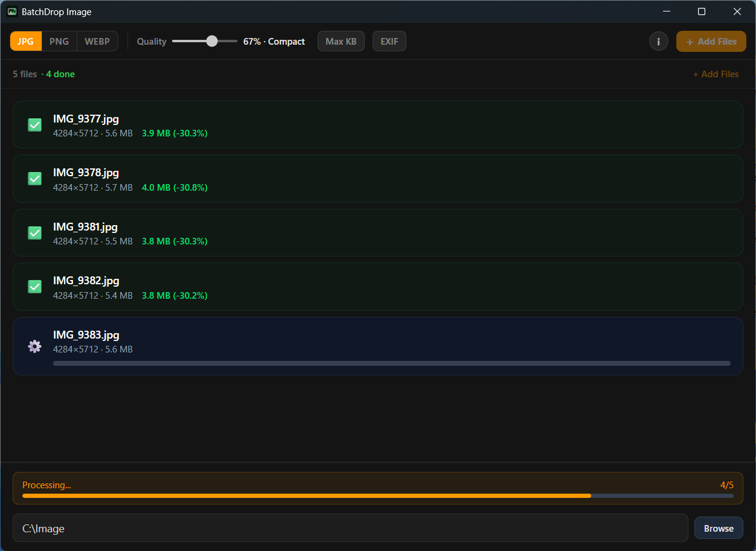Click the output folder path field
Screen dimensions: 756x551
(350, 528)
